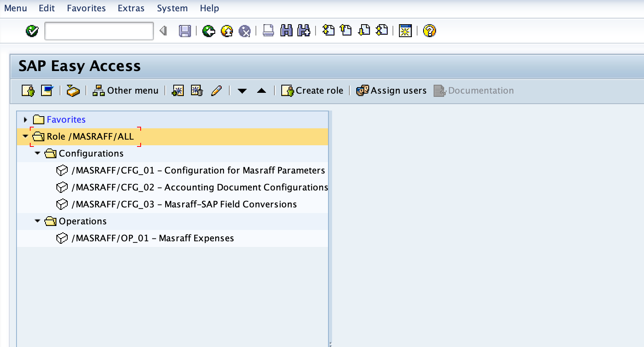Click Add to Favorites icon

click(178, 91)
